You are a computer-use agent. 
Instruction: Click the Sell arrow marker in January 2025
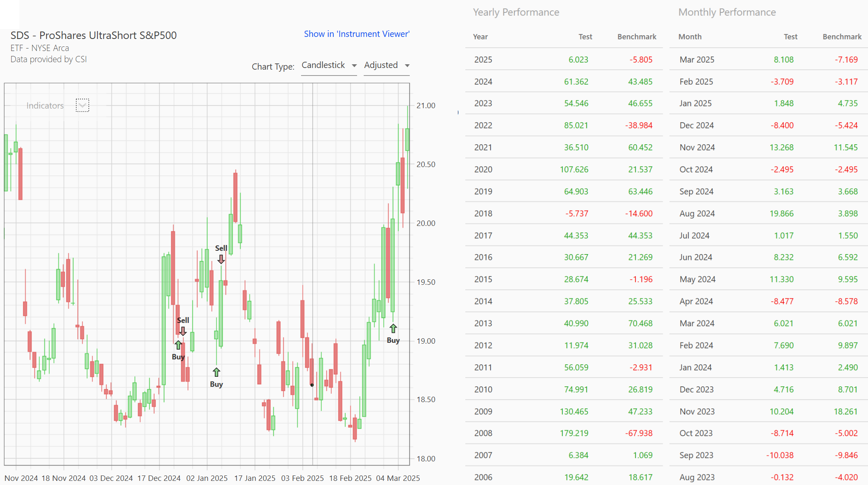[x=221, y=259]
